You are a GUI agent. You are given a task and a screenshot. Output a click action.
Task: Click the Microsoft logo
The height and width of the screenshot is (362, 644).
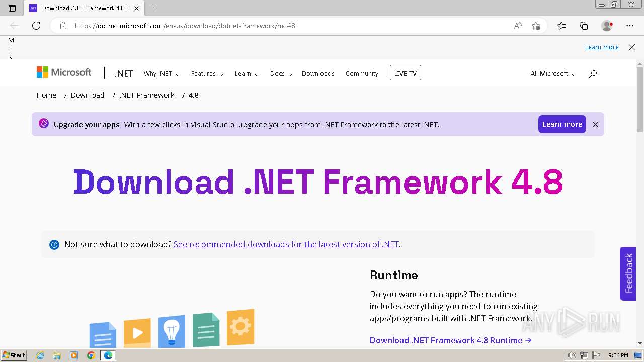64,72
